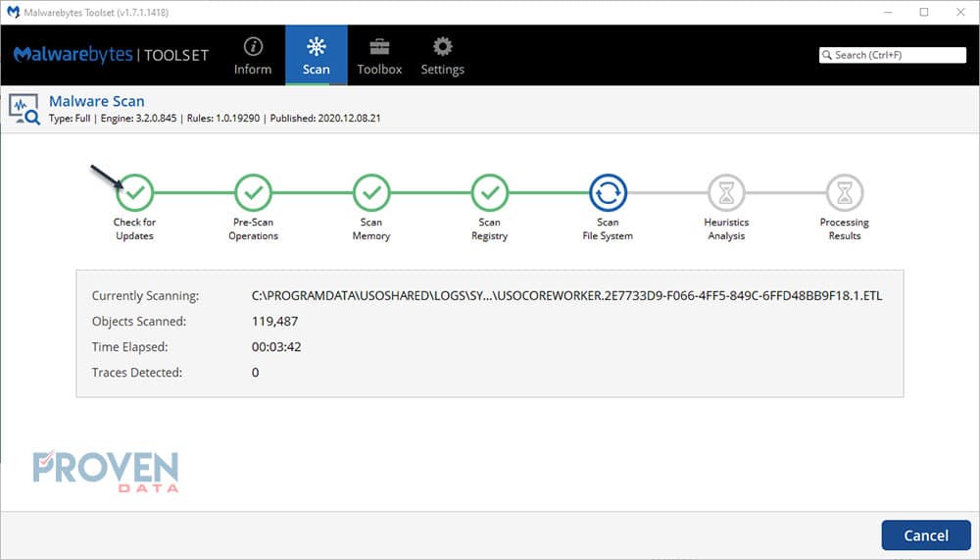Close the Malwarebytes Toolset window

(960, 12)
